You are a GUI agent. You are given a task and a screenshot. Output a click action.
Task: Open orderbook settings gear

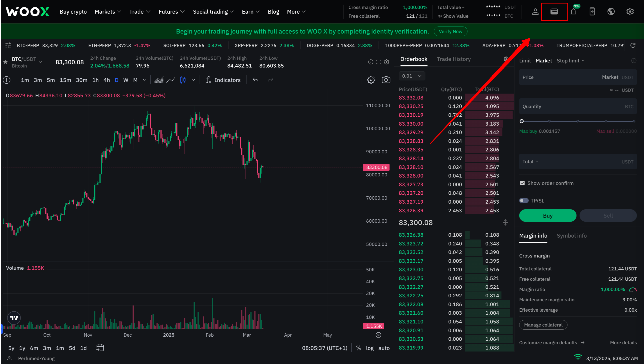(x=506, y=59)
